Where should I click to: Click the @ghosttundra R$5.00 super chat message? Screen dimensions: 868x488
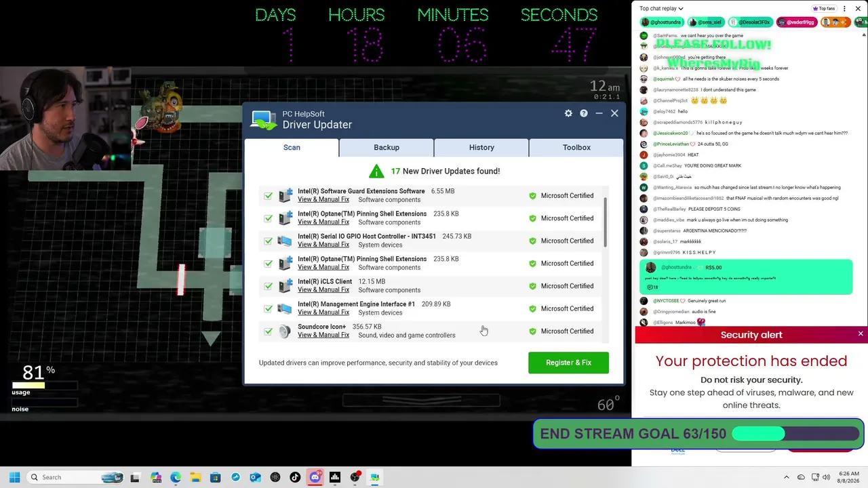point(746,277)
